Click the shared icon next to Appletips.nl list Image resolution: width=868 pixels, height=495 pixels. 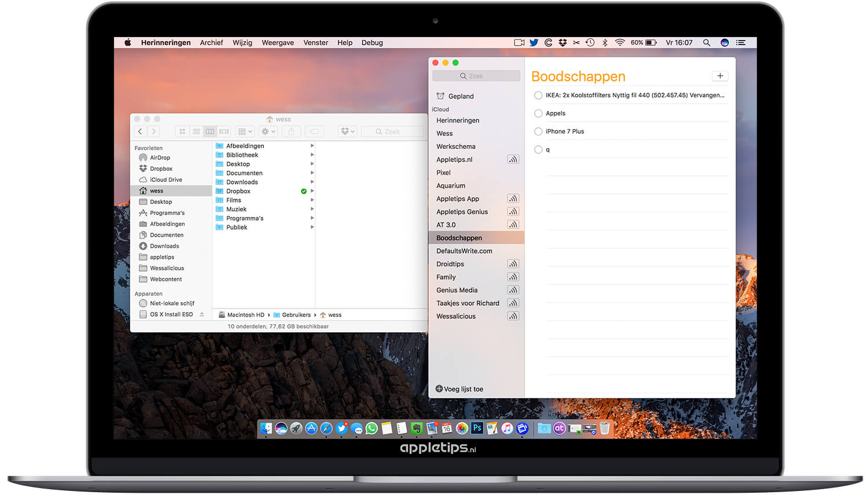pos(513,159)
